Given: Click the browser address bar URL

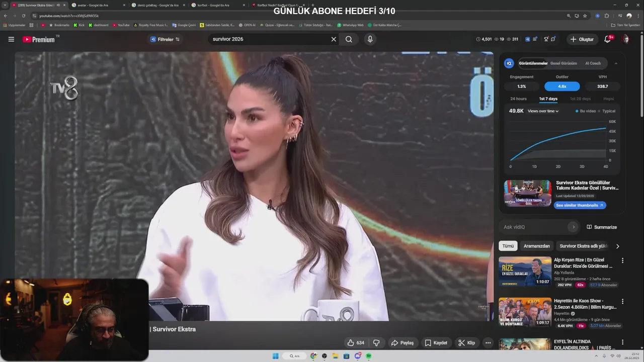Looking at the screenshot, I should coord(69,16).
